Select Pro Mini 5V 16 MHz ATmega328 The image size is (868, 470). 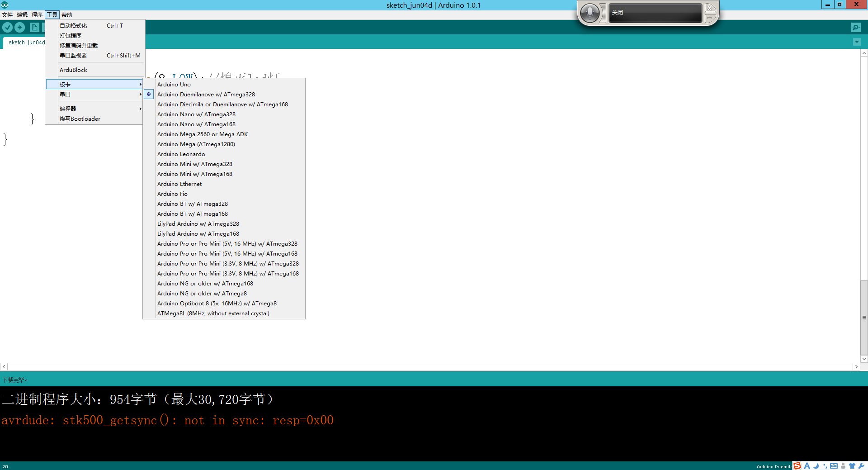[224, 243]
